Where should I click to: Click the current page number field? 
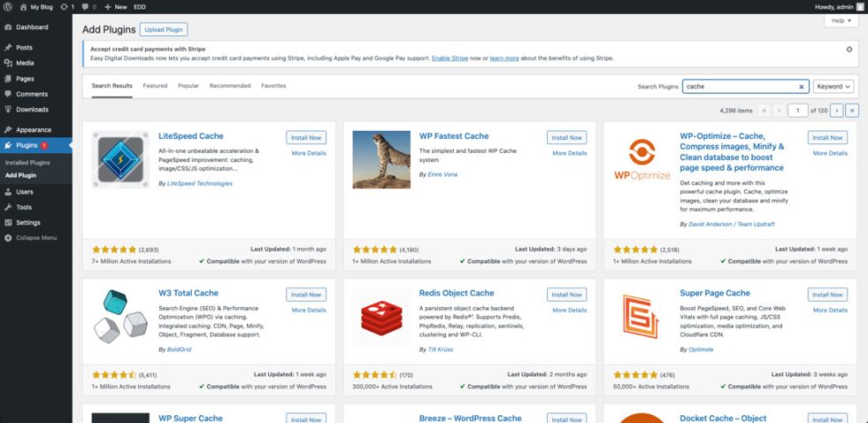click(798, 110)
